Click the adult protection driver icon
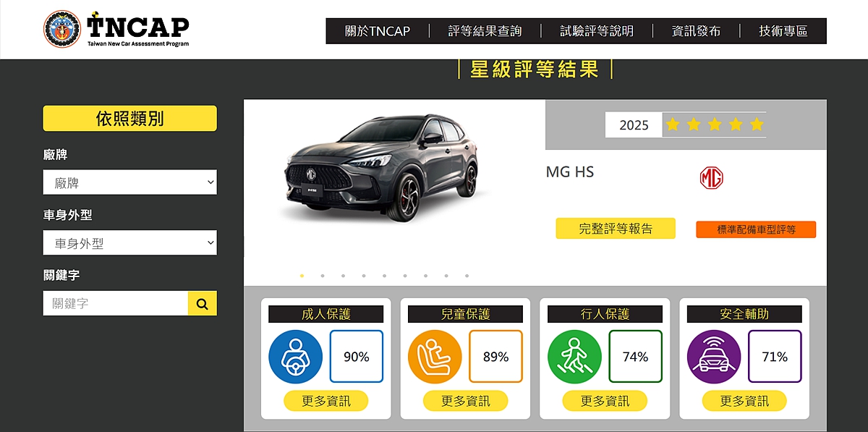This screenshot has width=868, height=432. click(x=295, y=356)
